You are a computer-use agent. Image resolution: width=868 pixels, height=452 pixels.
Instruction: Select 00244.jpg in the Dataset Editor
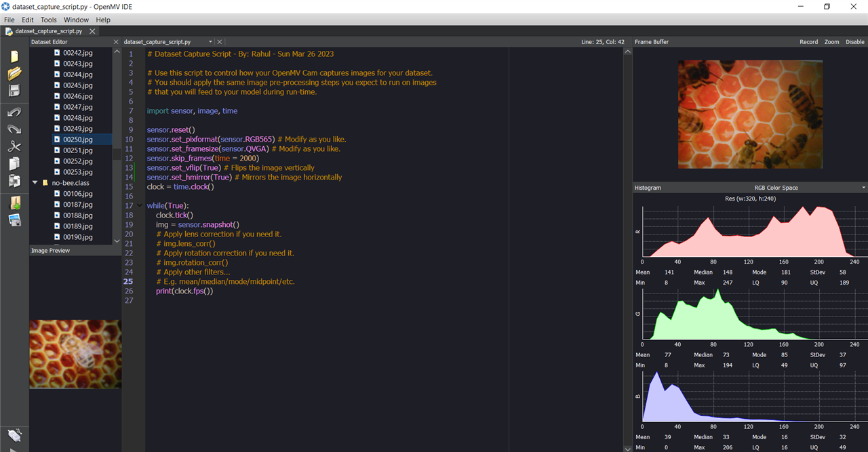(x=77, y=75)
